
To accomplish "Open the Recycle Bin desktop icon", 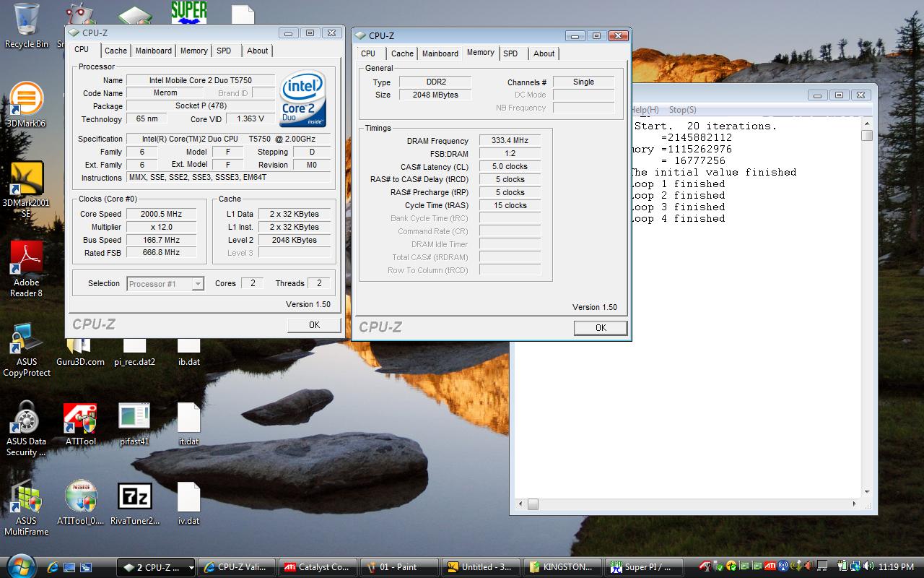I will [27, 25].
